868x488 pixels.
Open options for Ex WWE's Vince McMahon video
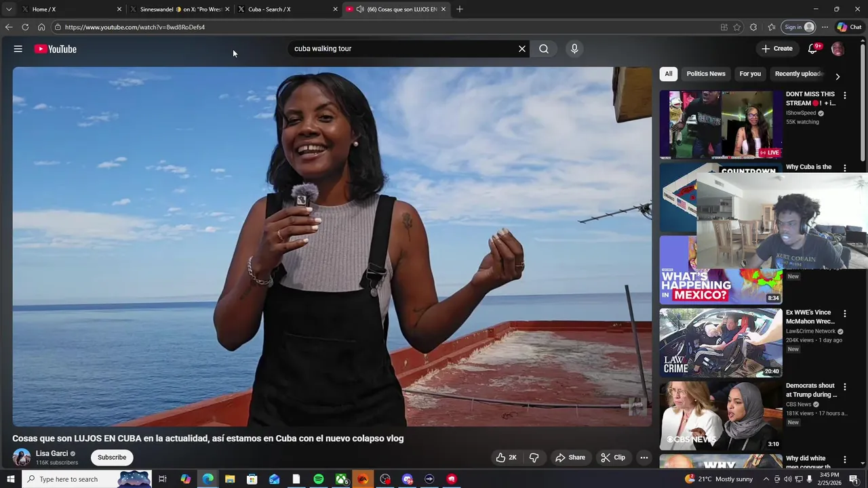pyautogui.click(x=844, y=314)
